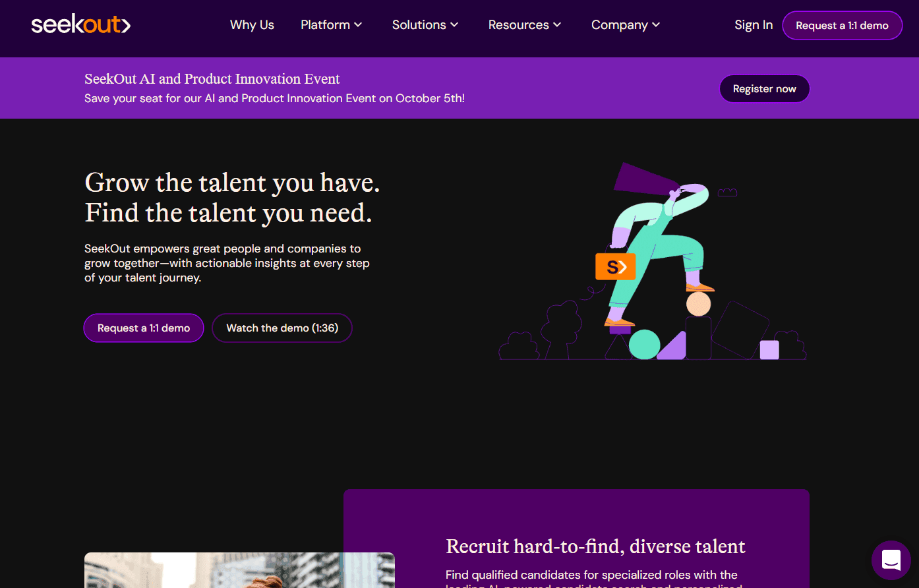Image resolution: width=919 pixels, height=588 pixels.
Task: Open the Solutions menu
Action: click(x=425, y=25)
